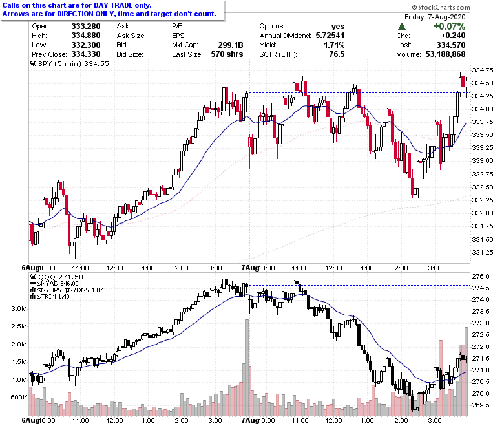The image size is (504, 426).
Task: Click the 500K volume axis label
Action: [x=19, y=398]
